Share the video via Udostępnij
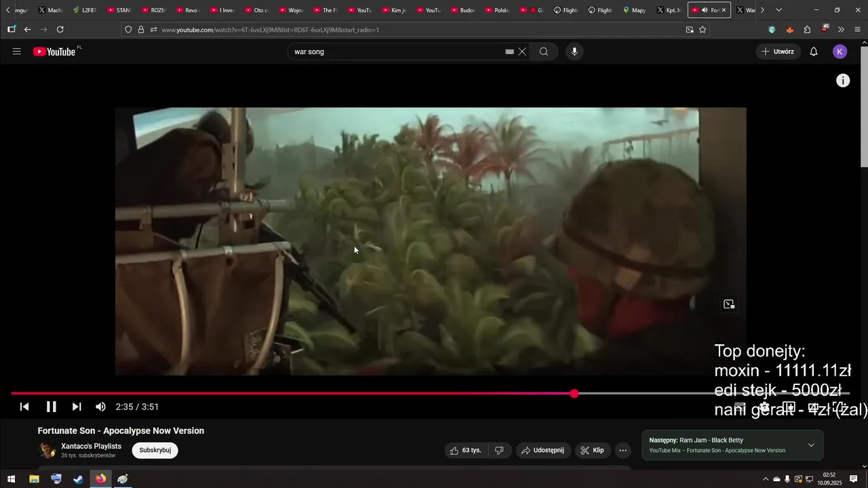The width and height of the screenshot is (868, 488). [543, 450]
